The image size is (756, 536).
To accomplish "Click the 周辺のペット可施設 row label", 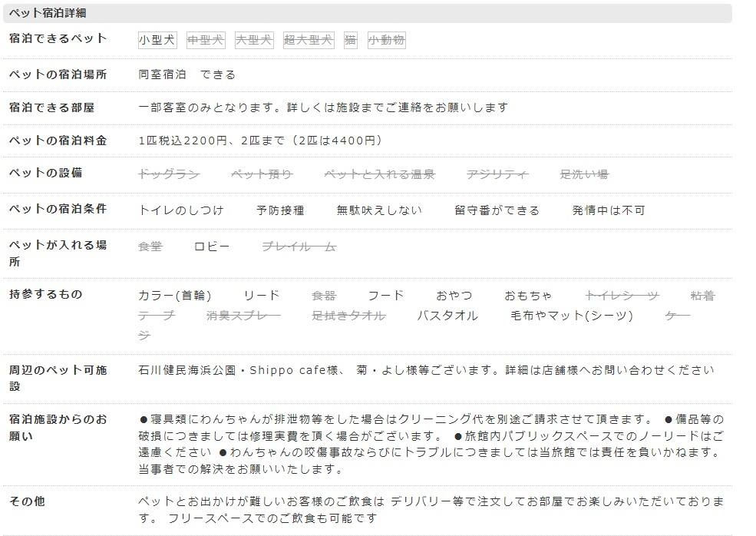I will point(58,379).
